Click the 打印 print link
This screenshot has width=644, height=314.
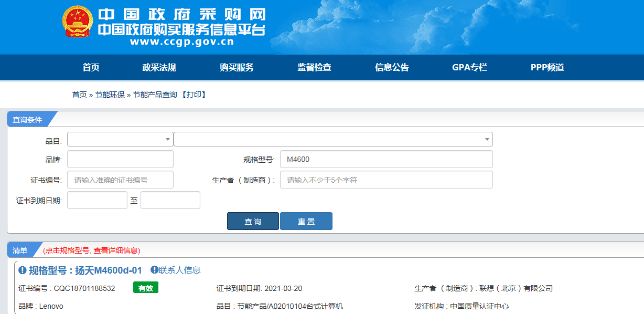[194, 95]
